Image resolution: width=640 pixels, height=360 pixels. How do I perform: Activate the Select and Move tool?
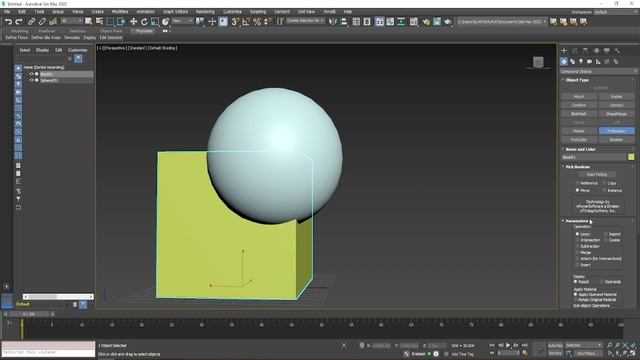coord(133,22)
